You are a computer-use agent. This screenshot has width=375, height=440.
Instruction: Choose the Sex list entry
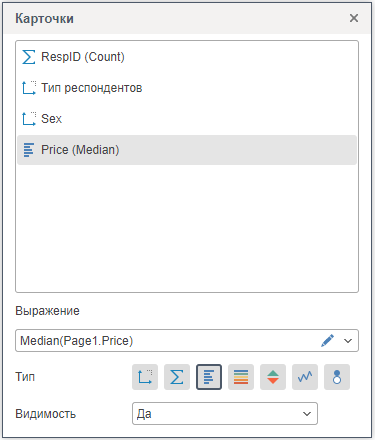click(187, 119)
